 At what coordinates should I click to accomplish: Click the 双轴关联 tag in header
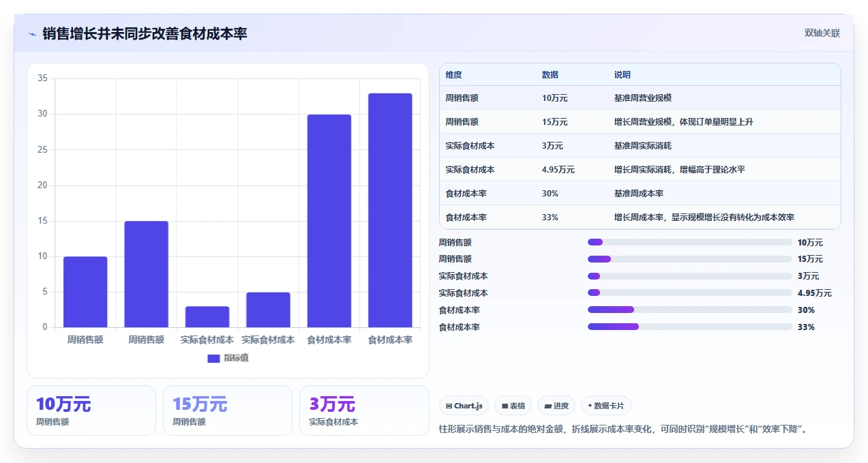822,33
